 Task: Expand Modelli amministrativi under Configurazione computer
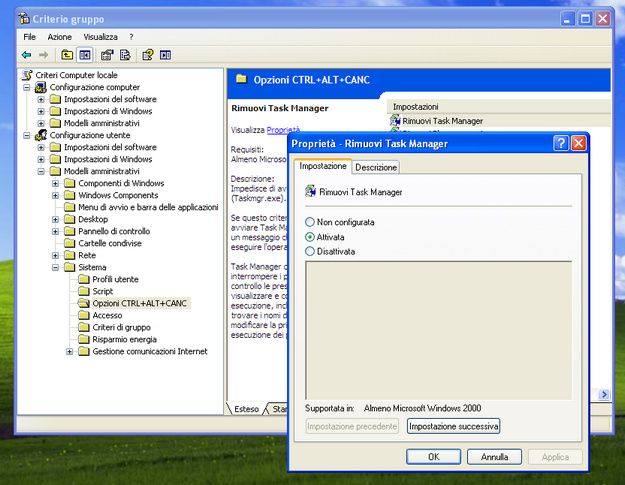41,123
